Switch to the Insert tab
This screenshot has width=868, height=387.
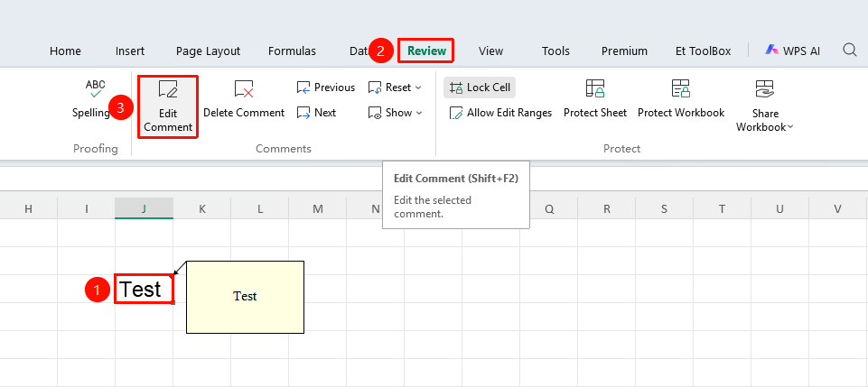tap(130, 51)
